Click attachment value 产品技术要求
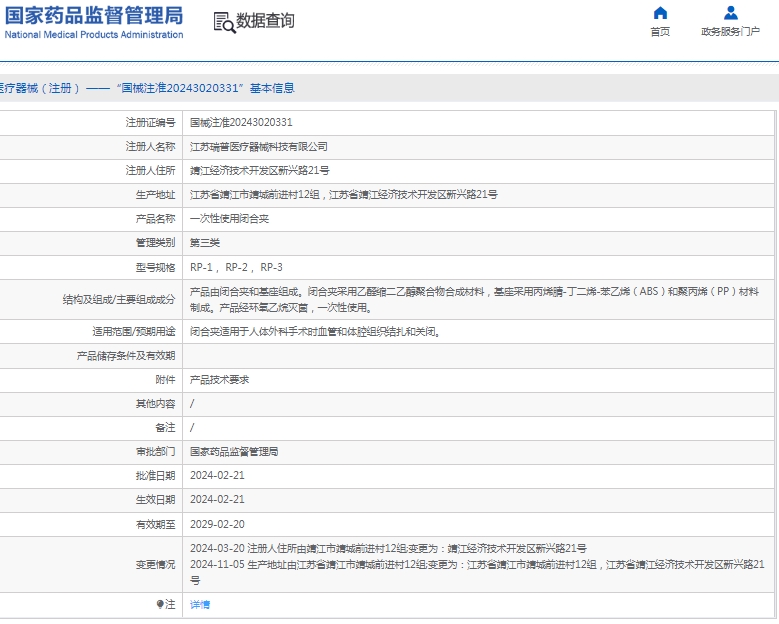 pos(219,380)
